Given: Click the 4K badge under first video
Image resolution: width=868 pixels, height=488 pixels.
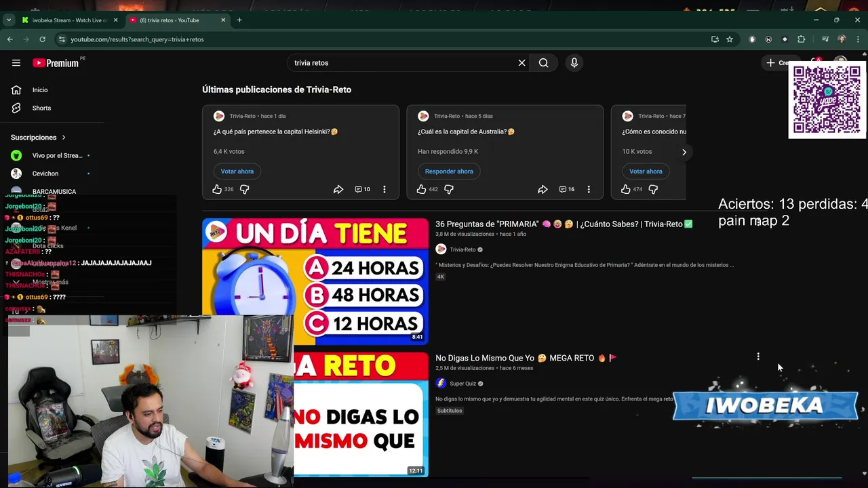Looking at the screenshot, I should pos(440,277).
